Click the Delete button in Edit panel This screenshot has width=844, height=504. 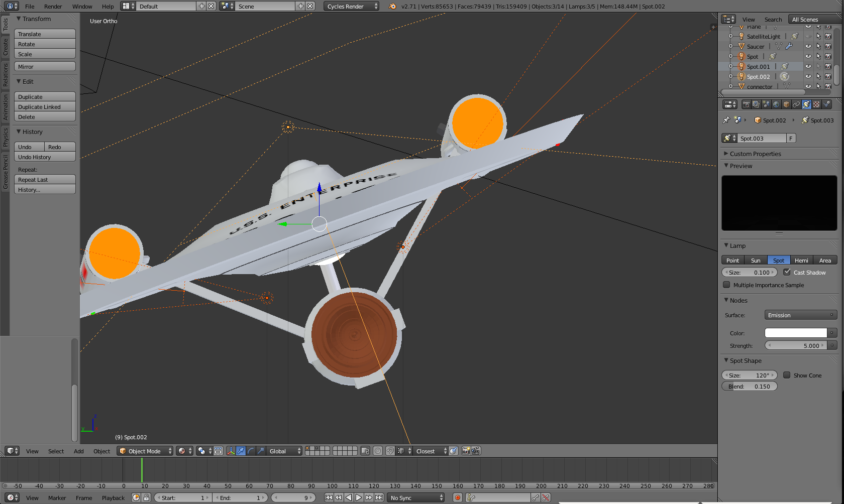pyautogui.click(x=45, y=116)
